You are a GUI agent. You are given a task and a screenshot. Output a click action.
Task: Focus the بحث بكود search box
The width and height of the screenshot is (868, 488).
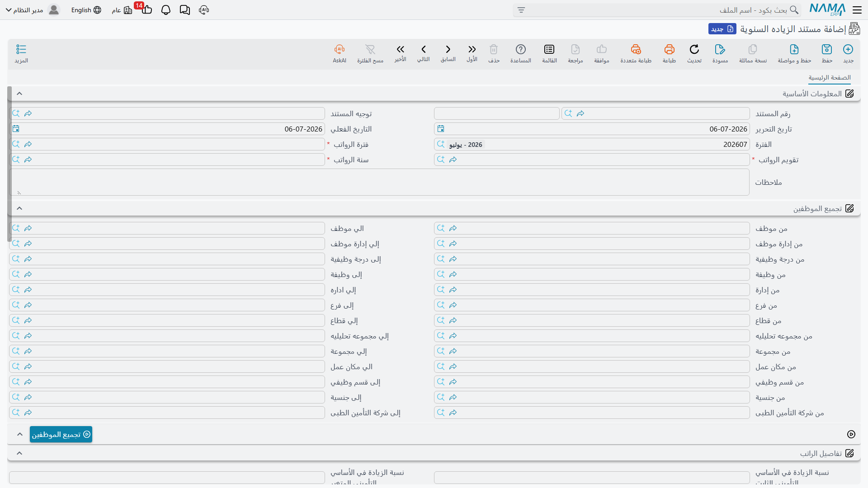(x=657, y=10)
